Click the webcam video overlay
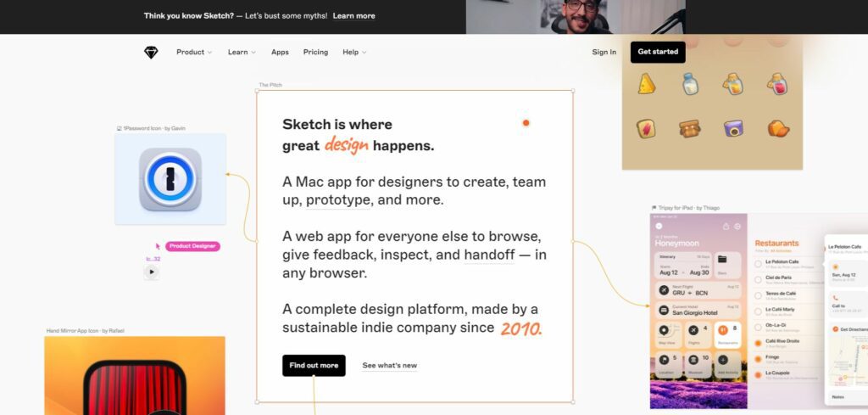Image resolution: width=868 pixels, height=415 pixels. coord(576,17)
